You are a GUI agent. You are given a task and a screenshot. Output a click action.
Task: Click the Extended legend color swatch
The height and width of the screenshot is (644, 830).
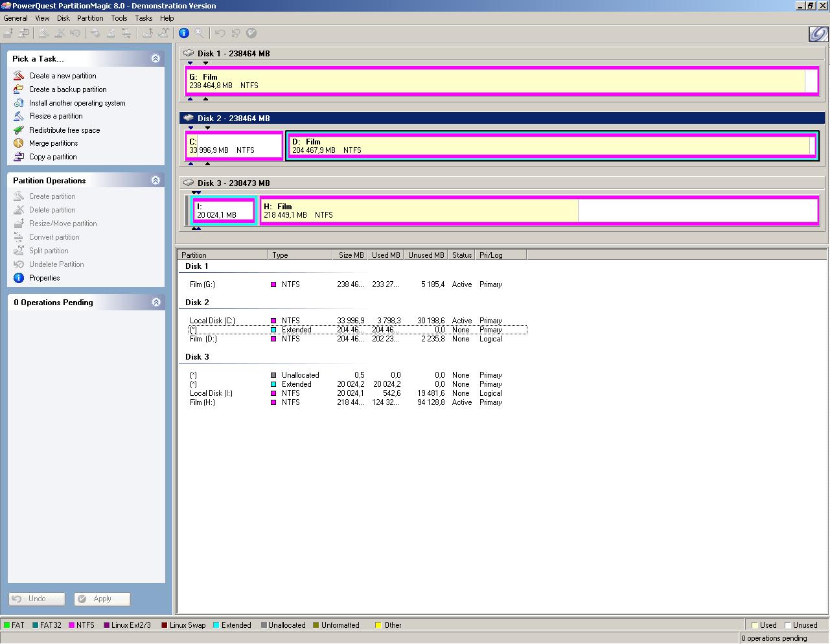click(x=216, y=625)
